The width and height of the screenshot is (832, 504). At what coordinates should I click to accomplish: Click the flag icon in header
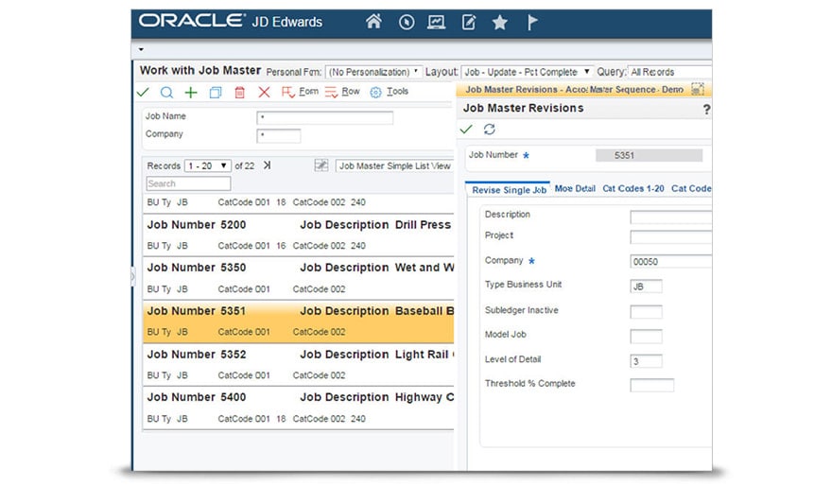[532, 22]
